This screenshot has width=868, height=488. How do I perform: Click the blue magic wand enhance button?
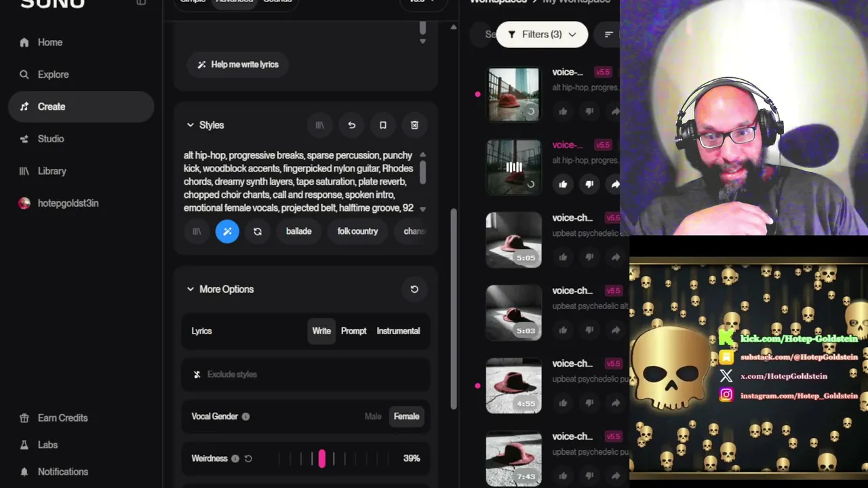click(227, 231)
